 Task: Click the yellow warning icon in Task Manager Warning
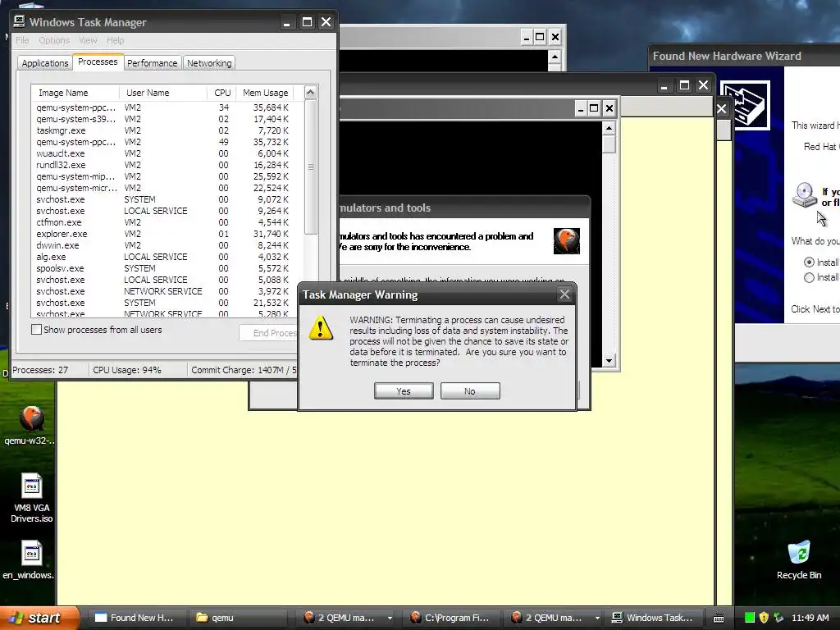[x=321, y=328]
